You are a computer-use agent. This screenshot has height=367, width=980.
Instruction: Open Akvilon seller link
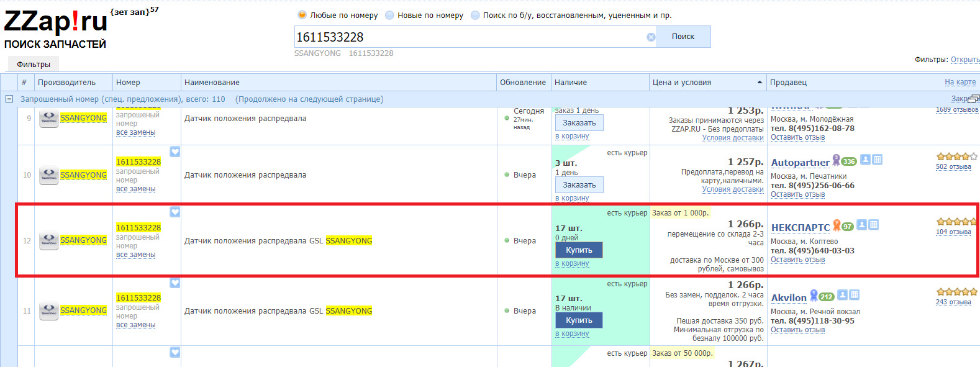(x=789, y=298)
